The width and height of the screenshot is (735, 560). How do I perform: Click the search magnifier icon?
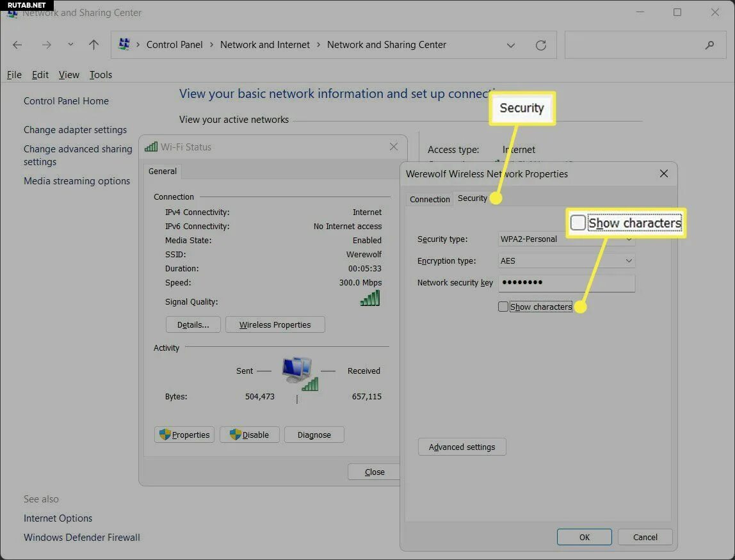(x=709, y=45)
